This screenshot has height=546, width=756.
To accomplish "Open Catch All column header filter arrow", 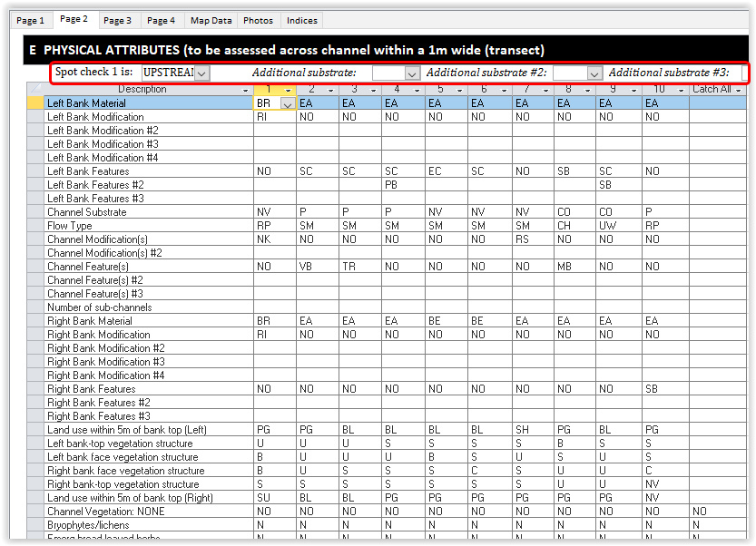I will [x=738, y=90].
